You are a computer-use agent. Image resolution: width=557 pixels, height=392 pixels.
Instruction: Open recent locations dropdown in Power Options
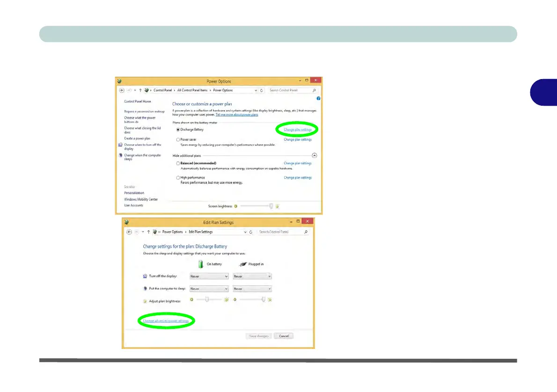coord(135,90)
